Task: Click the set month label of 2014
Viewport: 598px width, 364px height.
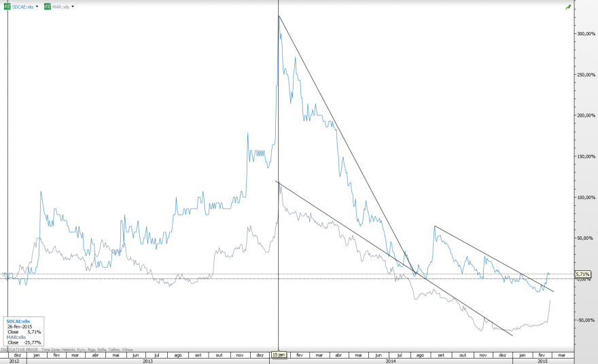Action: coord(441,355)
